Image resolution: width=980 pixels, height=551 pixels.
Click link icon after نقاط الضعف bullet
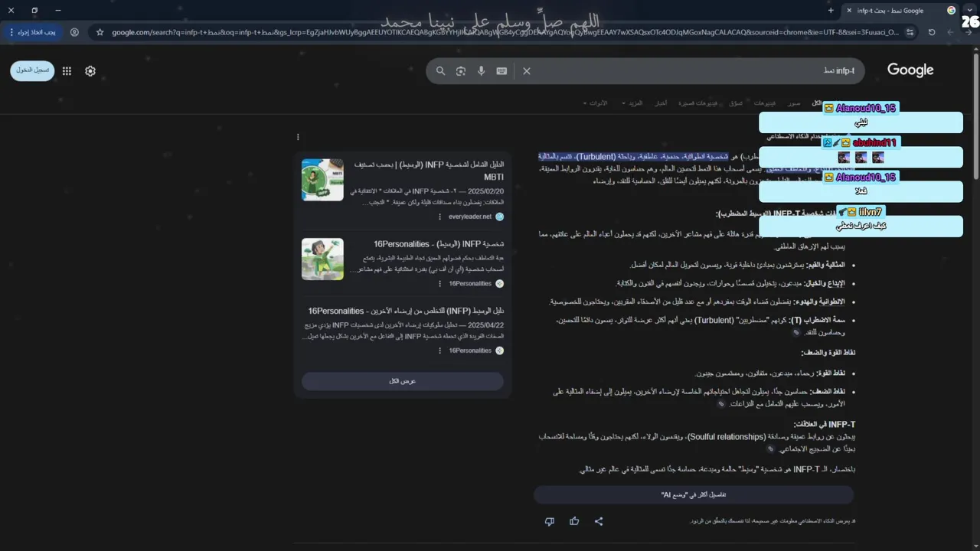coord(721,403)
